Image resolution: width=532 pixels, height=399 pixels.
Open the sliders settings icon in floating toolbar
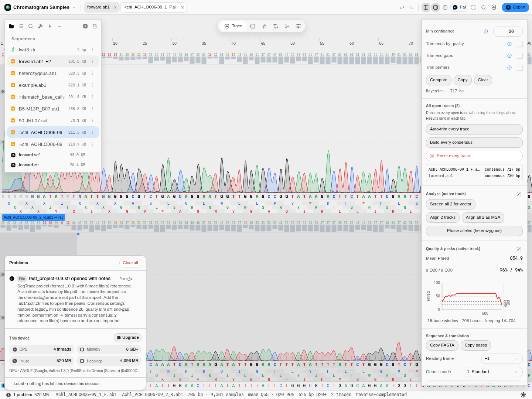(x=299, y=26)
